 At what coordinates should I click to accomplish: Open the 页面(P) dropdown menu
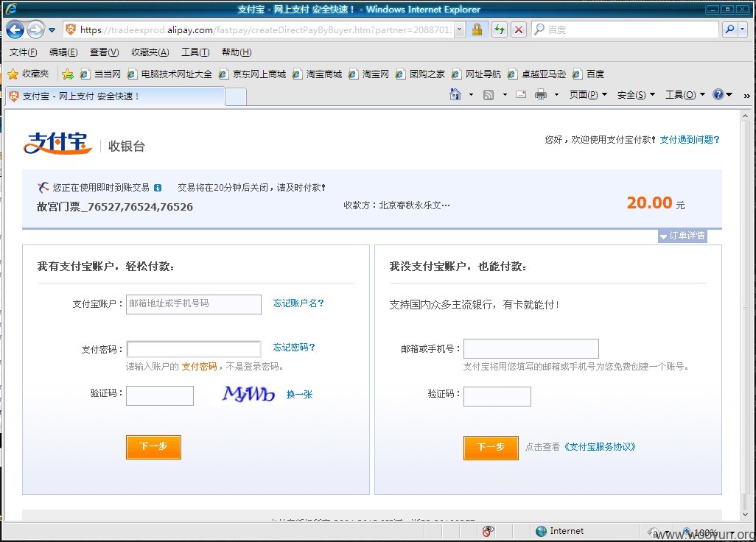(x=588, y=94)
